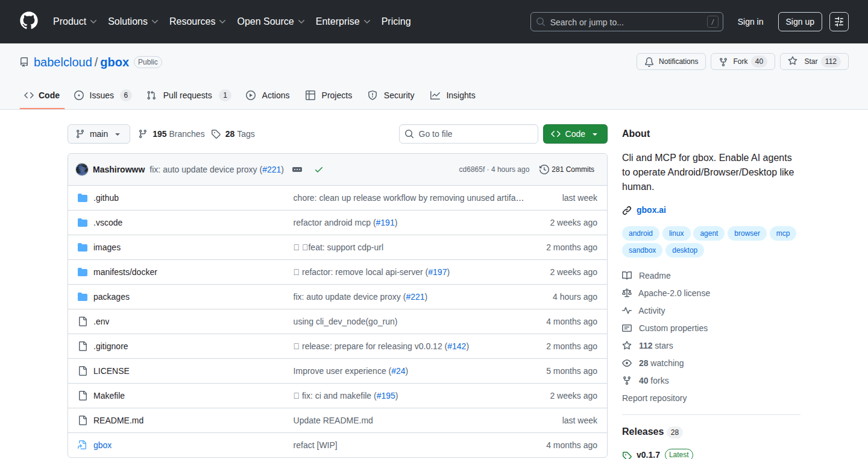Click the license scale icon

pos(627,293)
